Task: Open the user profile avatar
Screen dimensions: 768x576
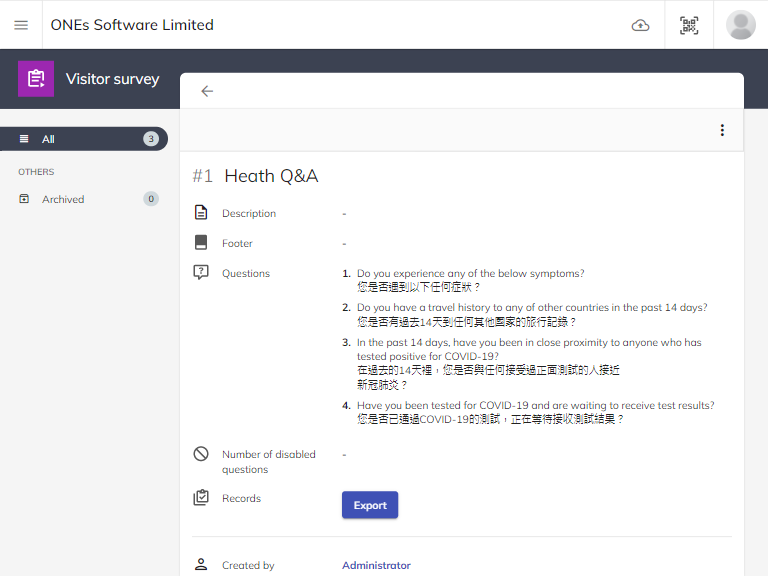Action: coord(741,25)
